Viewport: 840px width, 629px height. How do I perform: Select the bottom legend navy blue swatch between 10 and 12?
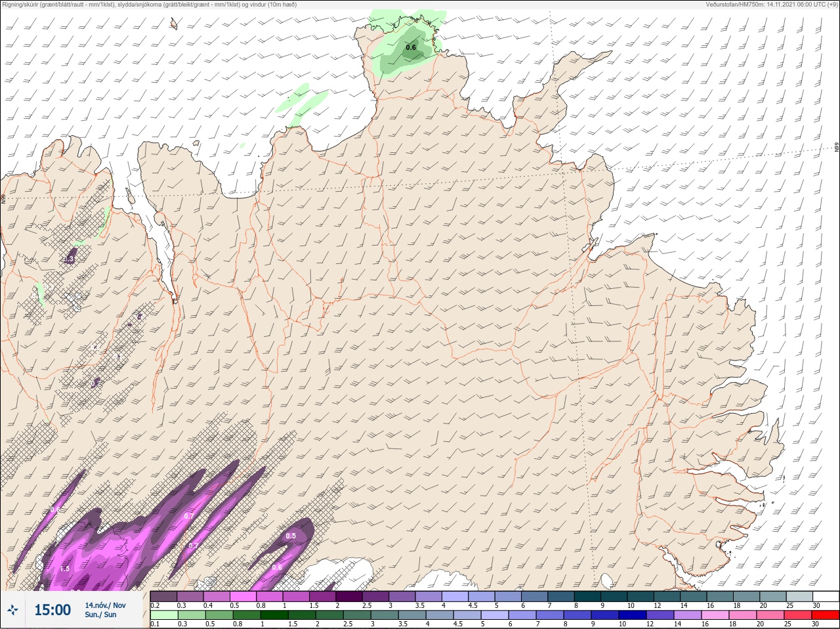click(x=634, y=615)
